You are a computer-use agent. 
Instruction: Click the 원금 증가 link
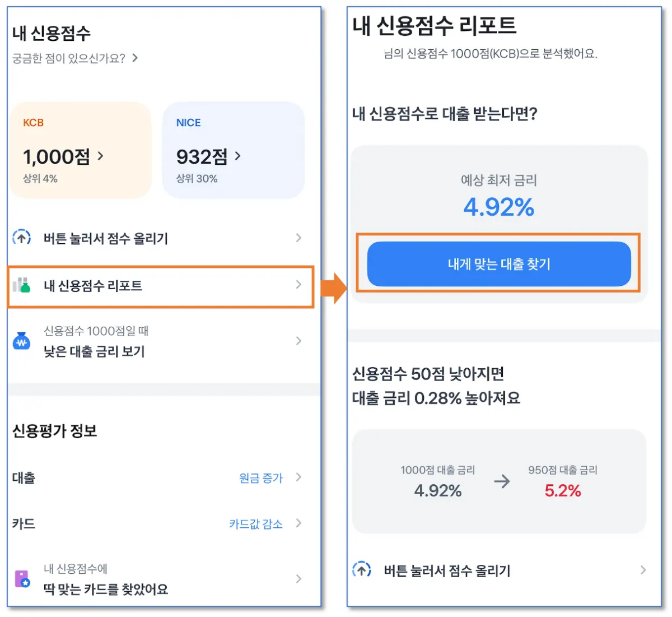tap(260, 478)
